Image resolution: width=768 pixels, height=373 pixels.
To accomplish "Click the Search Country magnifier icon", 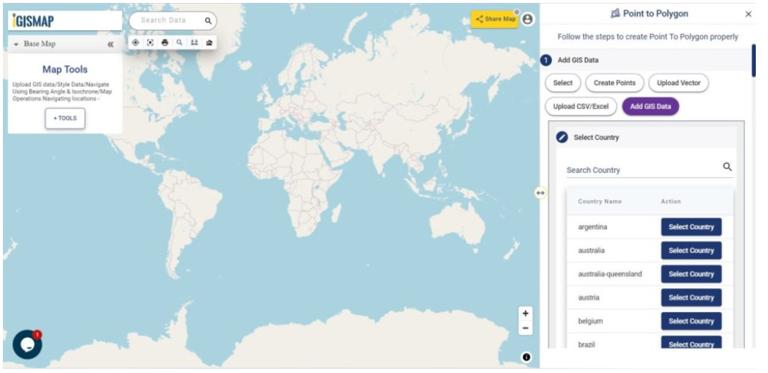I will [x=727, y=167].
